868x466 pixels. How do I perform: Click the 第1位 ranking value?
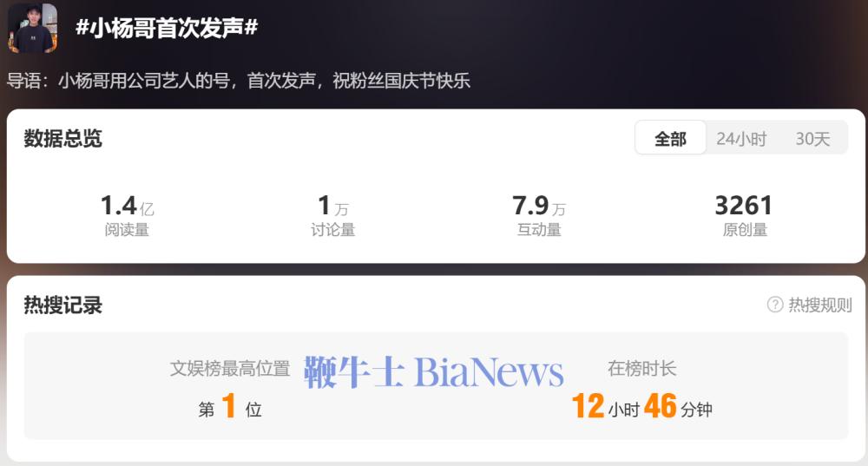[230, 407]
